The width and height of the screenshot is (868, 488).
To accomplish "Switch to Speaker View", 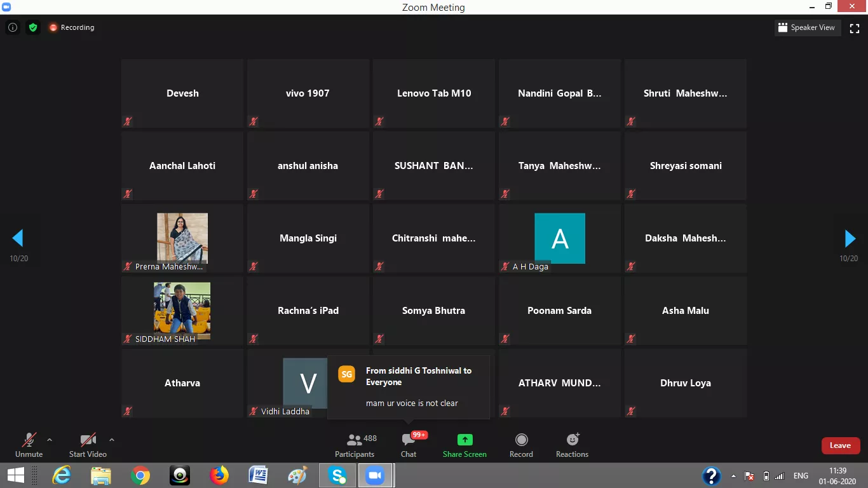I will pos(806,27).
